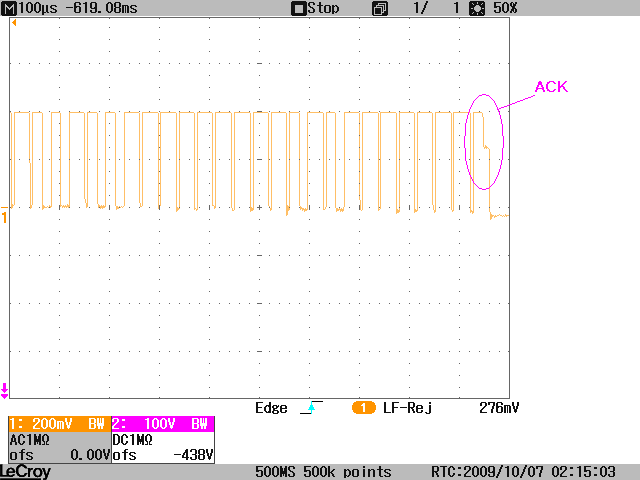This screenshot has width=640, height=480.
Task: Click the orange trigger position marker at top-left
Action: 14,22
